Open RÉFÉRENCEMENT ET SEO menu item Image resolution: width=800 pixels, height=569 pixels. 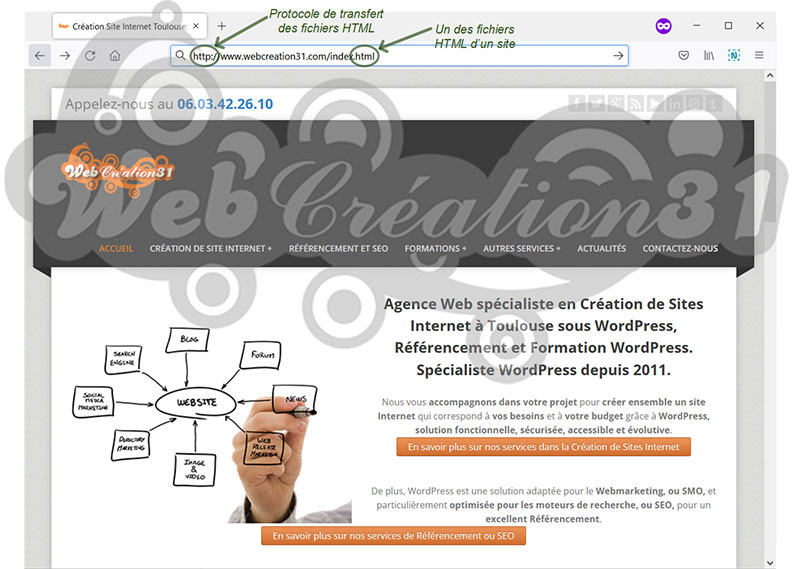338,249
